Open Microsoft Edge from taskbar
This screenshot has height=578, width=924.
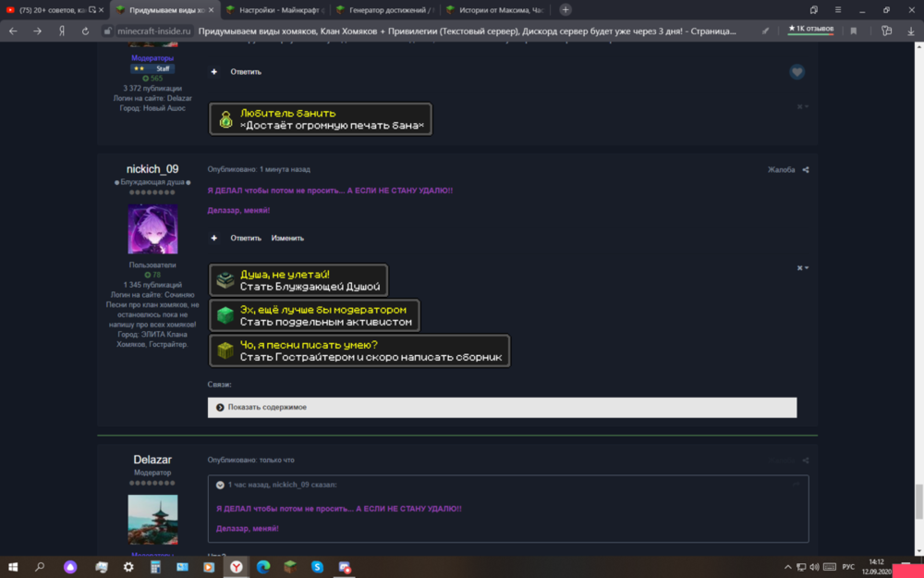(x=263, y=567)
